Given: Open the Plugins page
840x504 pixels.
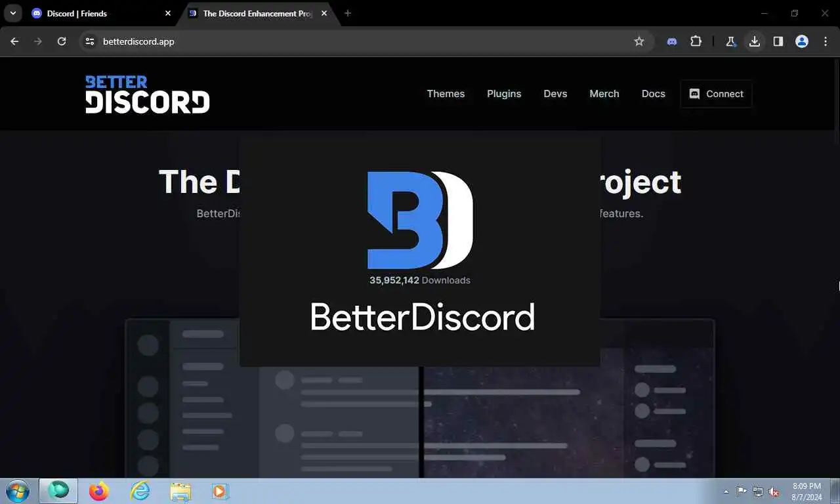Looking at the screenshot, I should pos(504,94).
